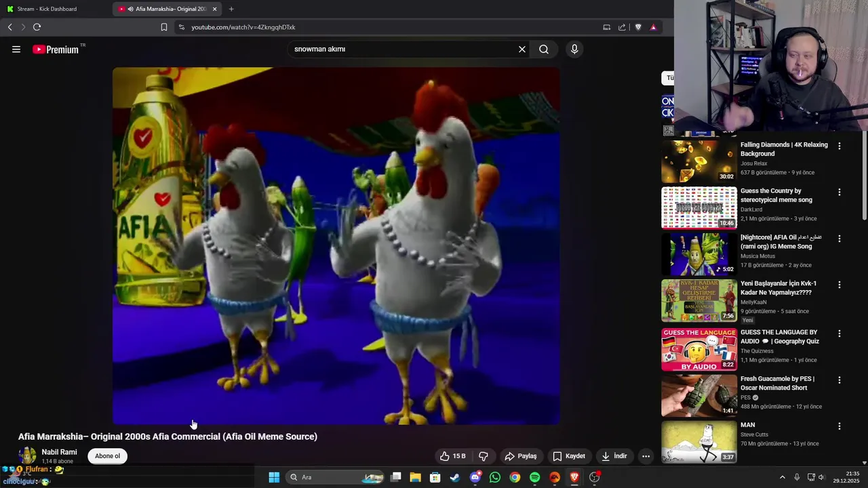Go forward in browser history

click(23, 27)
